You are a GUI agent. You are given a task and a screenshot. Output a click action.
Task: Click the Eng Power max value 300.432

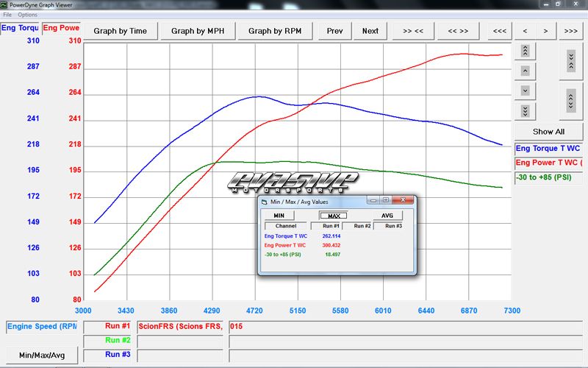tap(331, 245)
